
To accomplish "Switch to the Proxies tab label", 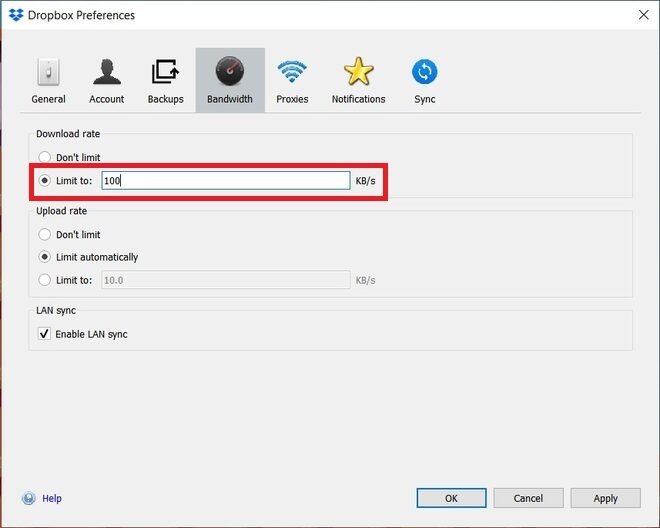I will click(292, 99).
